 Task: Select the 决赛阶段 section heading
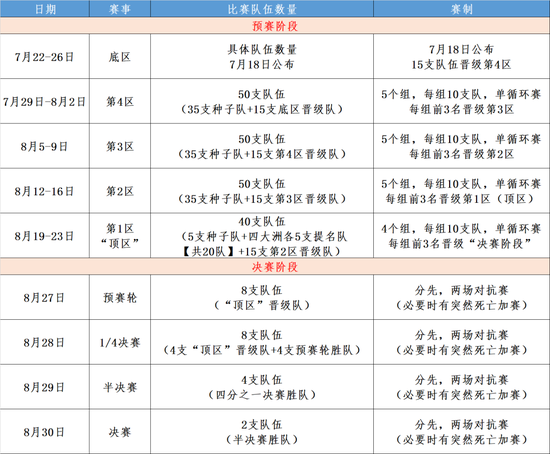[x=275, y=267]
